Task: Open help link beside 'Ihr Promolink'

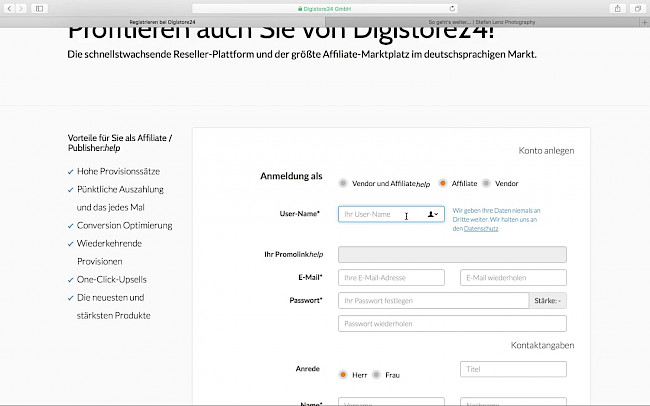Action: tap(316, 255)
